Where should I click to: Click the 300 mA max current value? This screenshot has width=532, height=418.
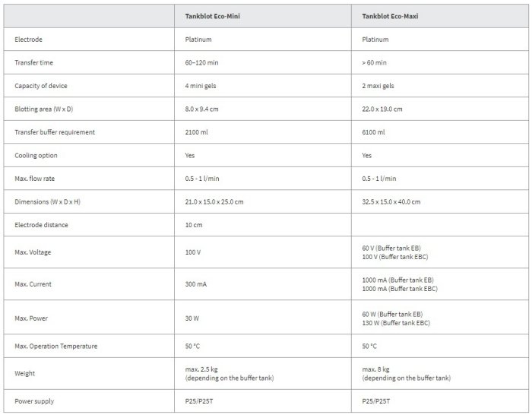pos(196,284)
